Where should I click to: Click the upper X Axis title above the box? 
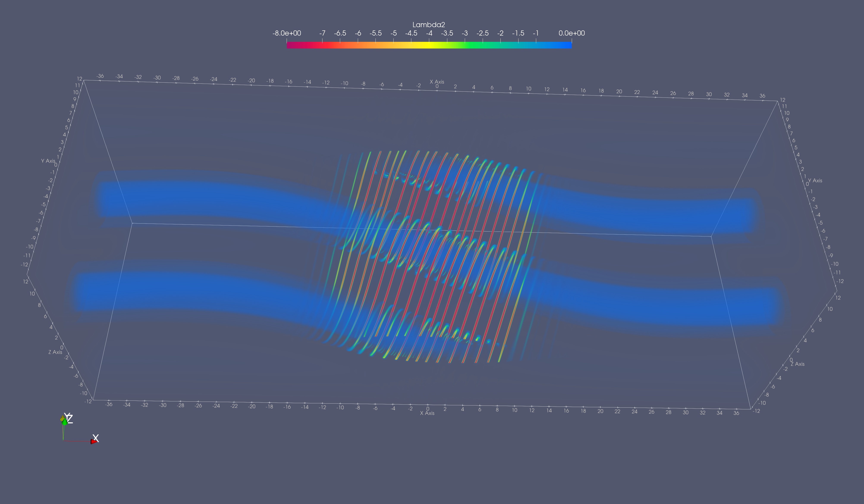437,81
